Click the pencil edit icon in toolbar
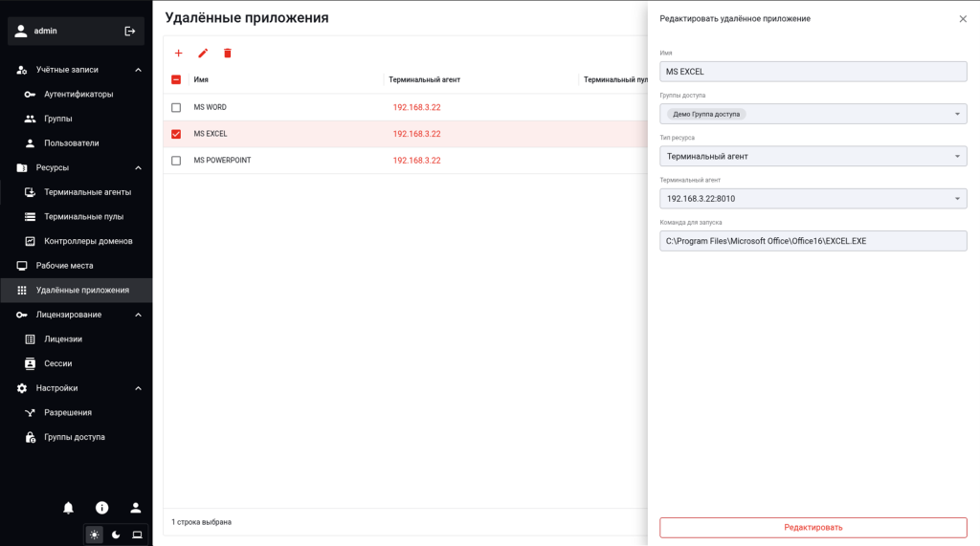 pyautogui.click(x=203, y=54)
